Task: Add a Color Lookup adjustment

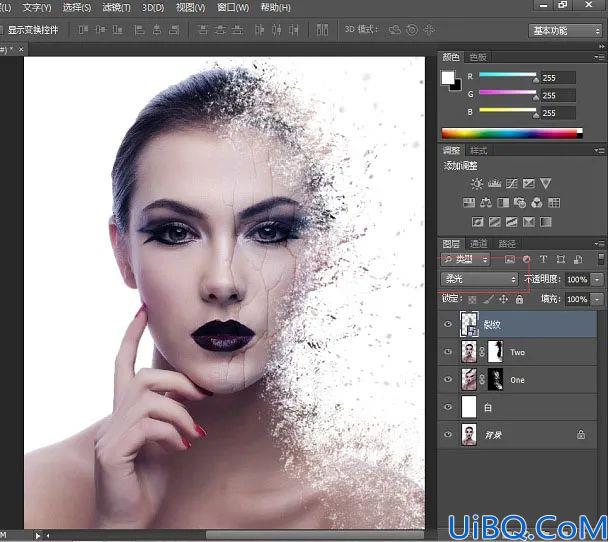Action: click(x=554, y=203)
